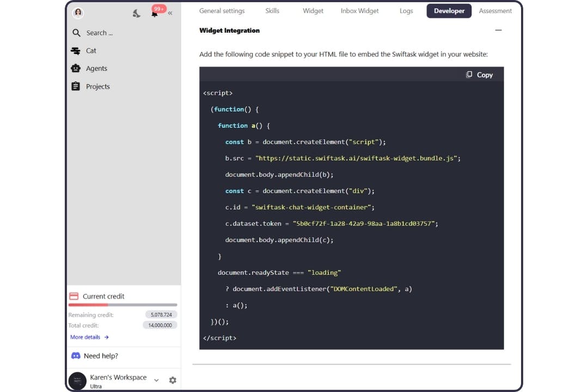Click the credit card icon near Current credit

[74, 296]
